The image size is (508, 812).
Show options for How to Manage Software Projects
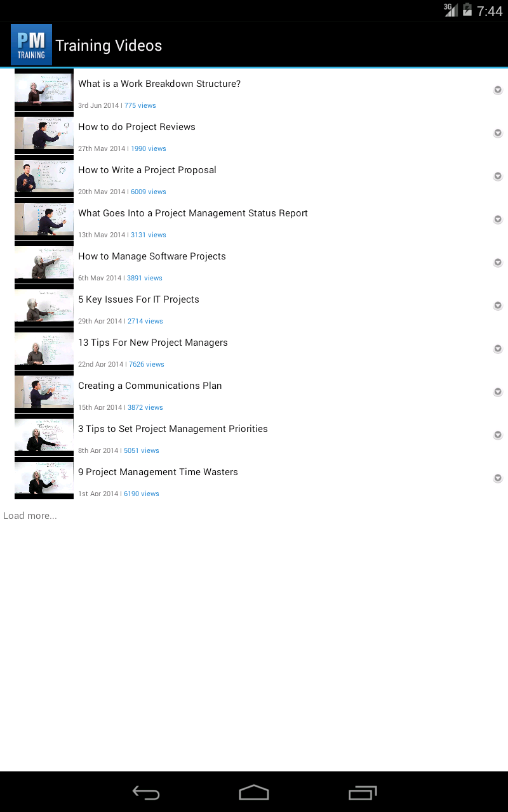498,263
